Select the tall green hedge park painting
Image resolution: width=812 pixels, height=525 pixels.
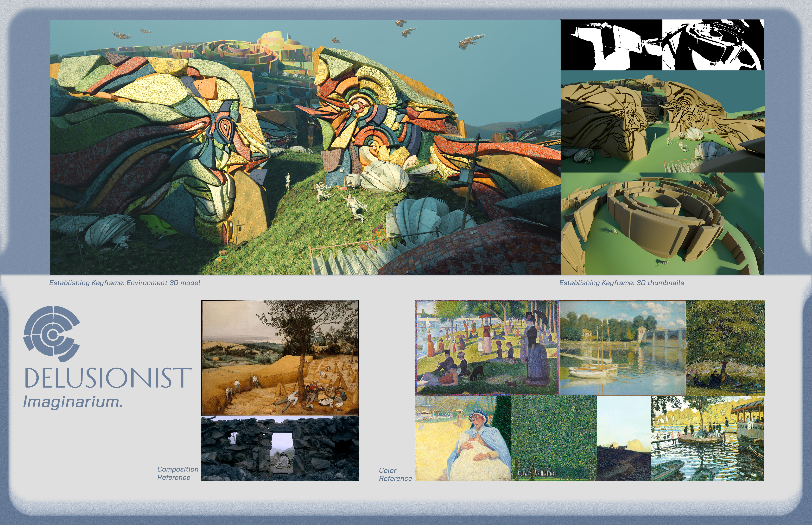[x=553, y=438]
